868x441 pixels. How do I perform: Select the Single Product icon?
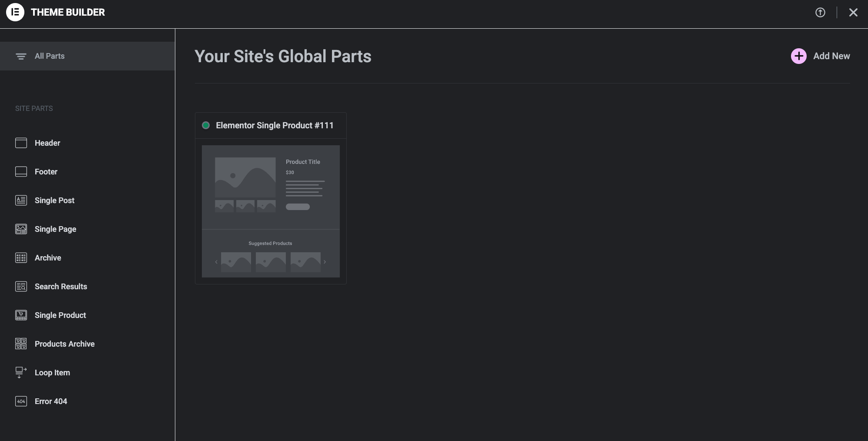point(21,315)
